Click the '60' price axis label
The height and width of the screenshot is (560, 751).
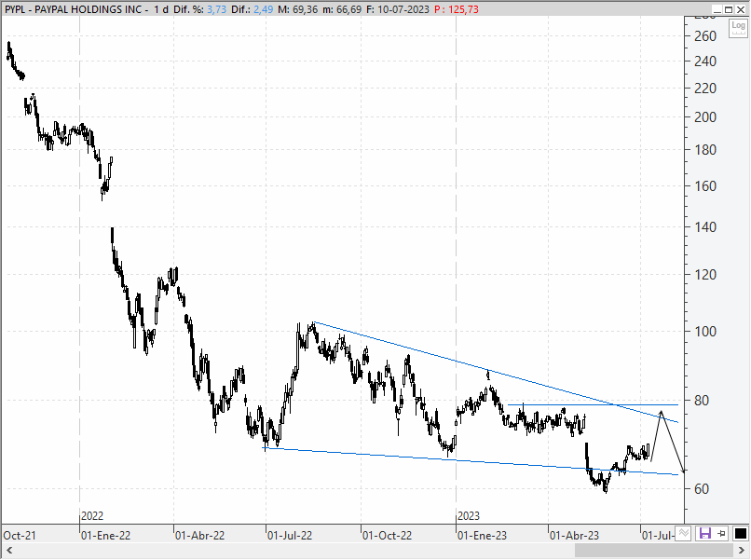tap(702, 488)
